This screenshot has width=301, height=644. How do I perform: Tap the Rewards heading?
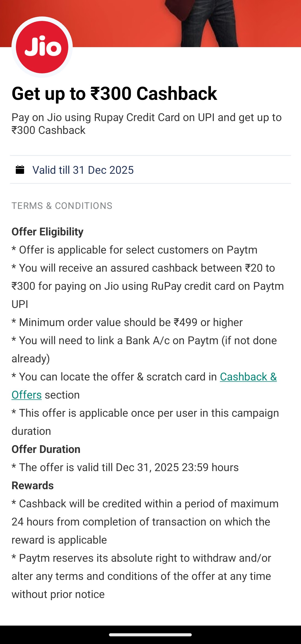33,486
